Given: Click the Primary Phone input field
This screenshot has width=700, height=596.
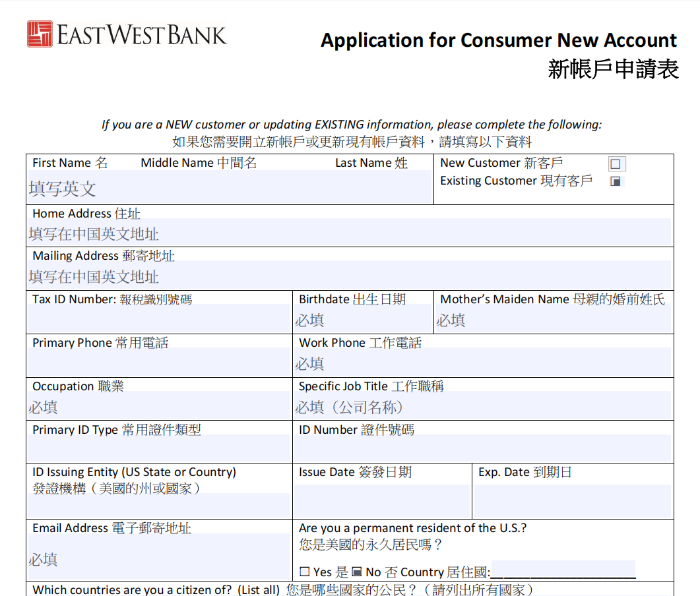Looking at the screenshot, I should click(160, 362).
